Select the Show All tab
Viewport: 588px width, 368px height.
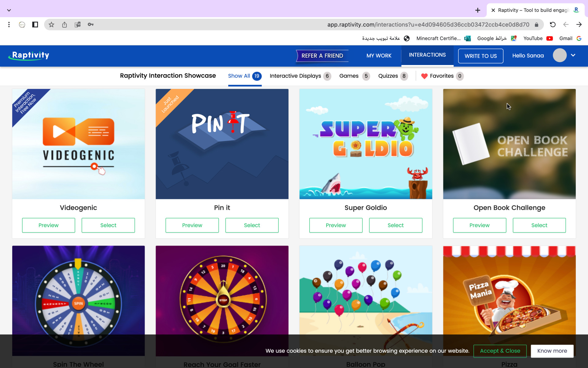[x=245, y=76]
